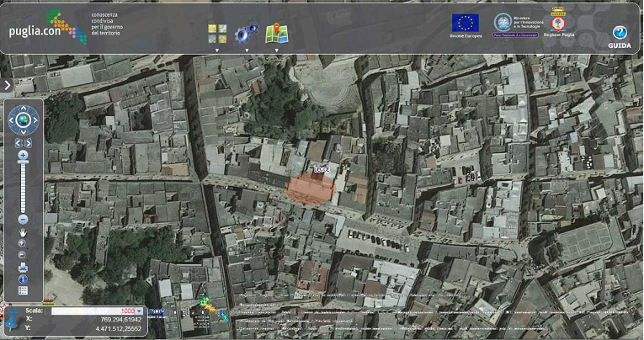
Task: Click the blue info icon
Action: click(23, 279)
